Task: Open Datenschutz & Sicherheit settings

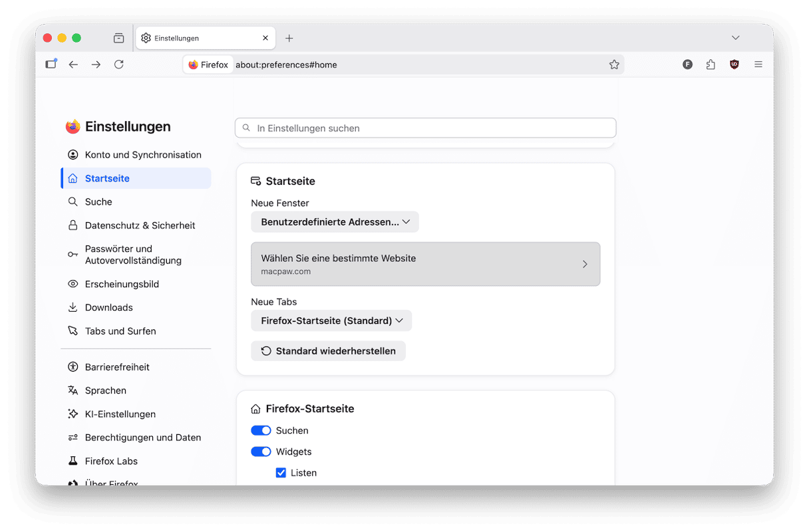Action: pyautogui.click(x=136, y=225)
